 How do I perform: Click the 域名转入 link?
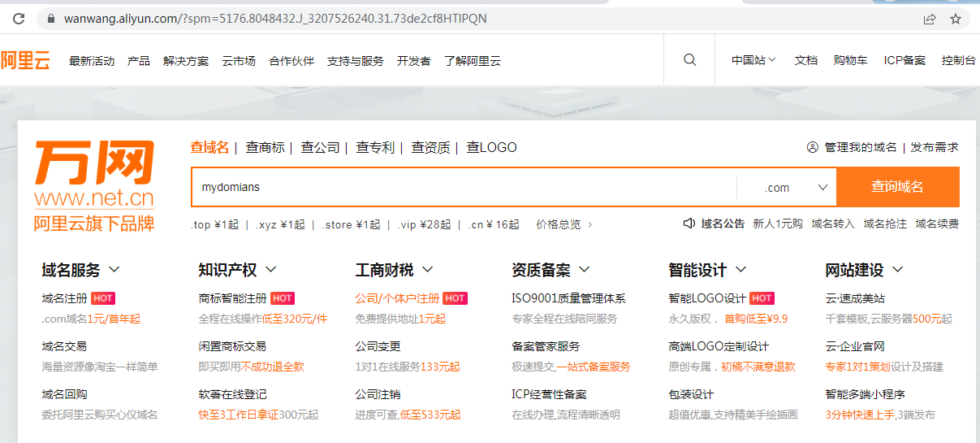tap(833, 224)
